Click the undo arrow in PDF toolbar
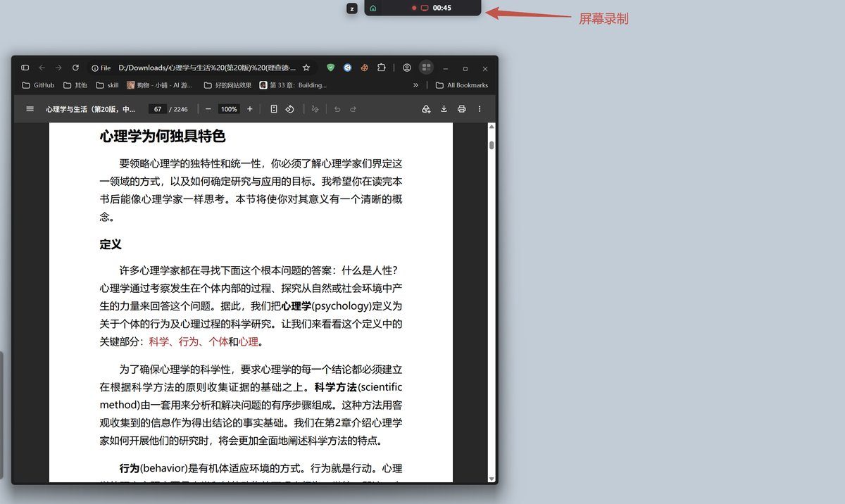The width and height of the screenshot is (845, 504). pos(337,109)
